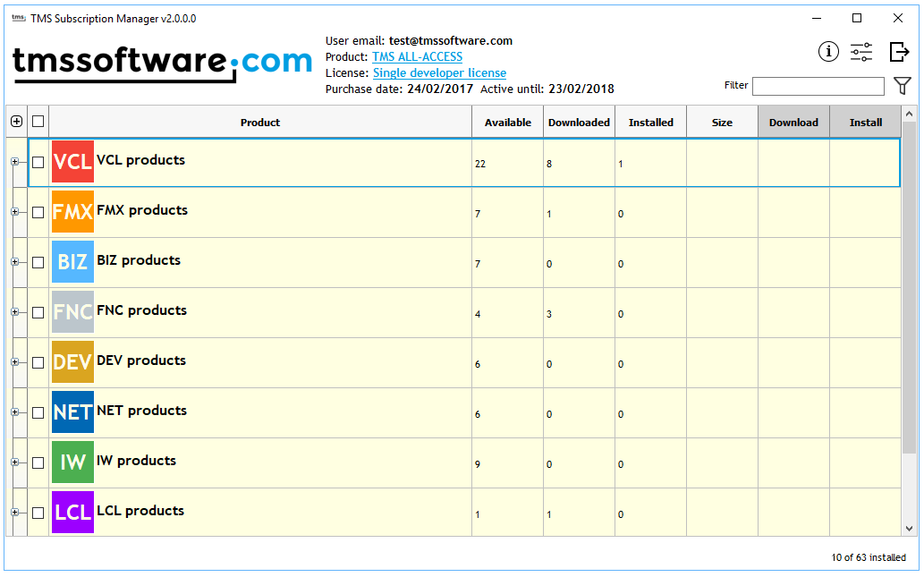Expand the FNC products tree node
Viewport: 924px width, 577px height.
point(14,312)
